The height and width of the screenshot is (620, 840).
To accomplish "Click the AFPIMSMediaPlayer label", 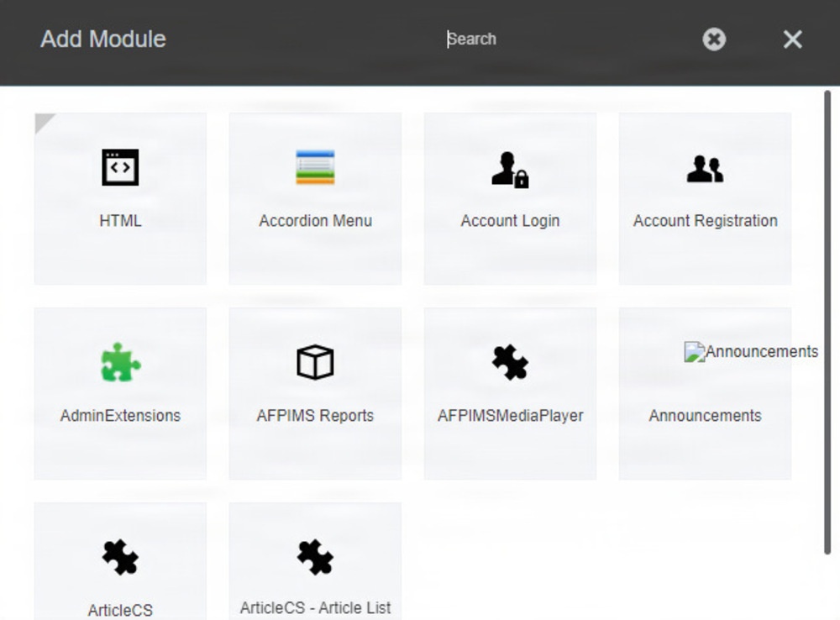I will point(510,416).
